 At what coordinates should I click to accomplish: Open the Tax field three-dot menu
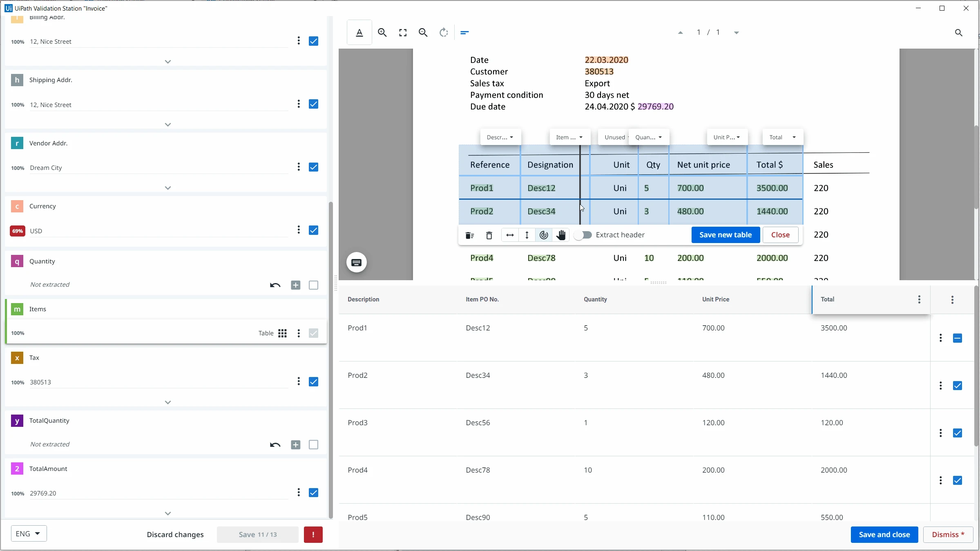tap(299, 381)
